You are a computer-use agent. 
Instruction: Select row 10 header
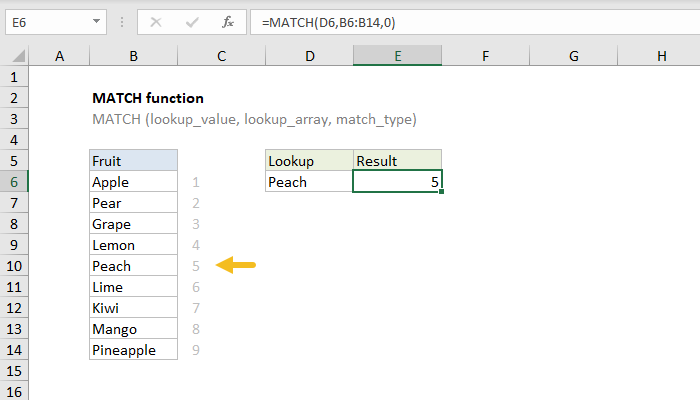click(15, 266)
